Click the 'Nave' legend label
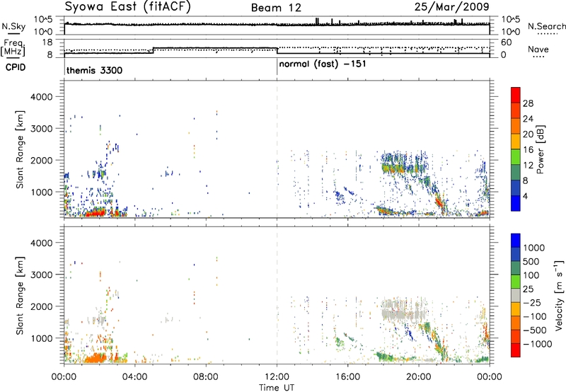Viewport: 566px width, 392px height. tap(538, 50)
